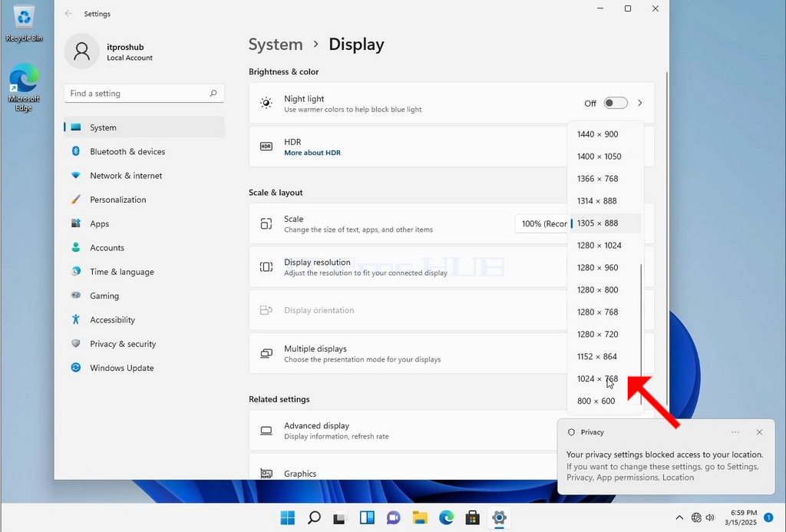Click the Personalization brush icon
786x532 pixels.
coord(76,199)
